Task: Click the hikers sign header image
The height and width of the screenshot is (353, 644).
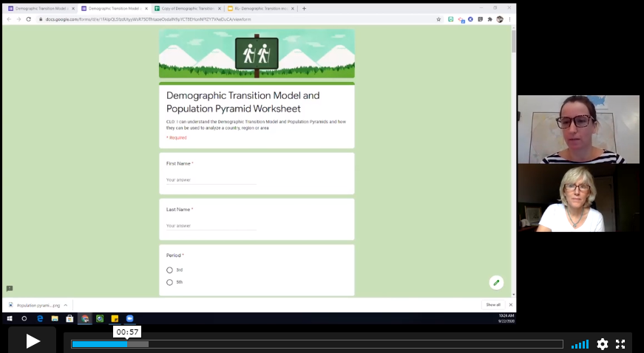Action: (257, 53)
